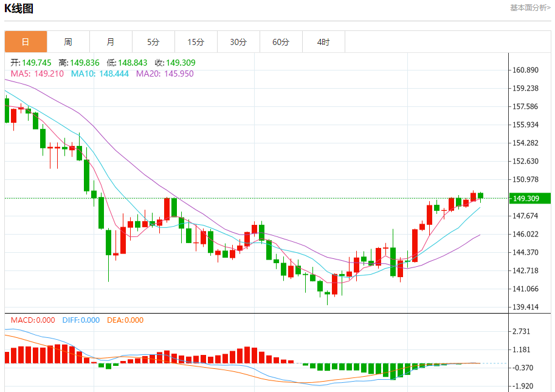Click the 159.238 price axis label
Viewport: 555px width, 392px height.
click(526, 88)
